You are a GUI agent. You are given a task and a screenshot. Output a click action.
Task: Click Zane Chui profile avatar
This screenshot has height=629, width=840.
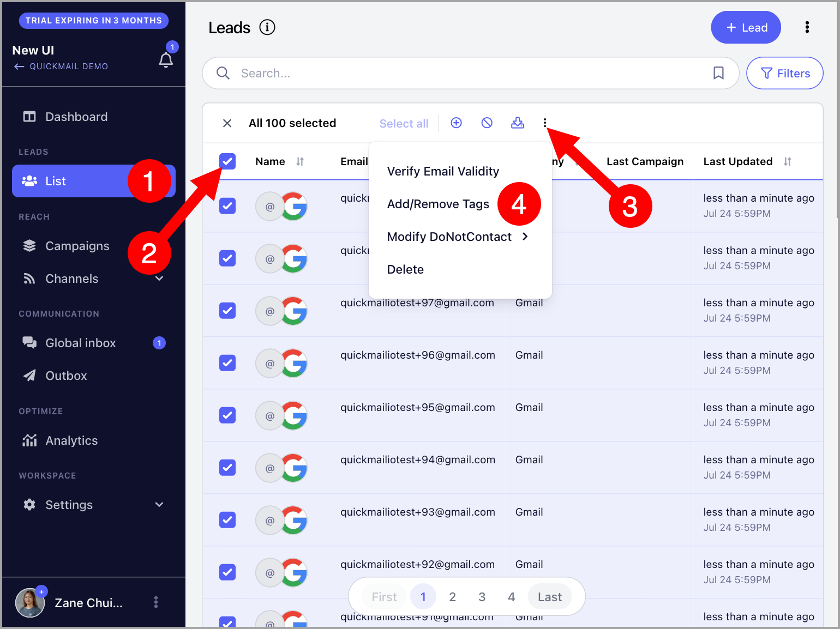coord(29,603)
